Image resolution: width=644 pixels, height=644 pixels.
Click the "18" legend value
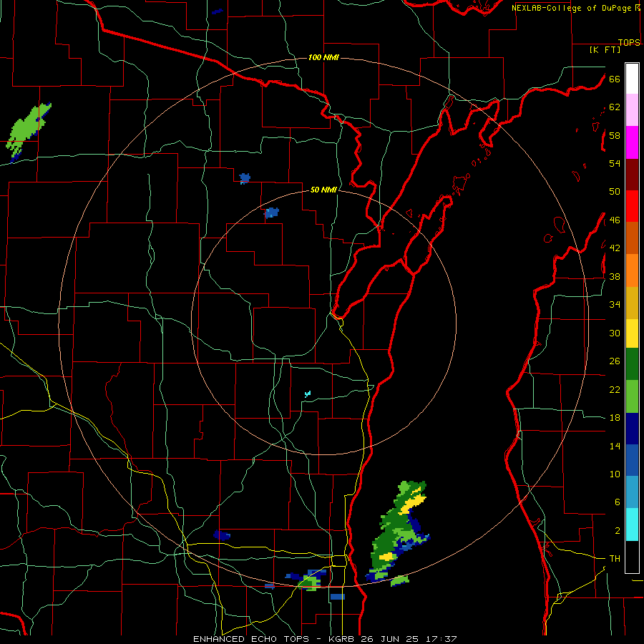(615, 418)
